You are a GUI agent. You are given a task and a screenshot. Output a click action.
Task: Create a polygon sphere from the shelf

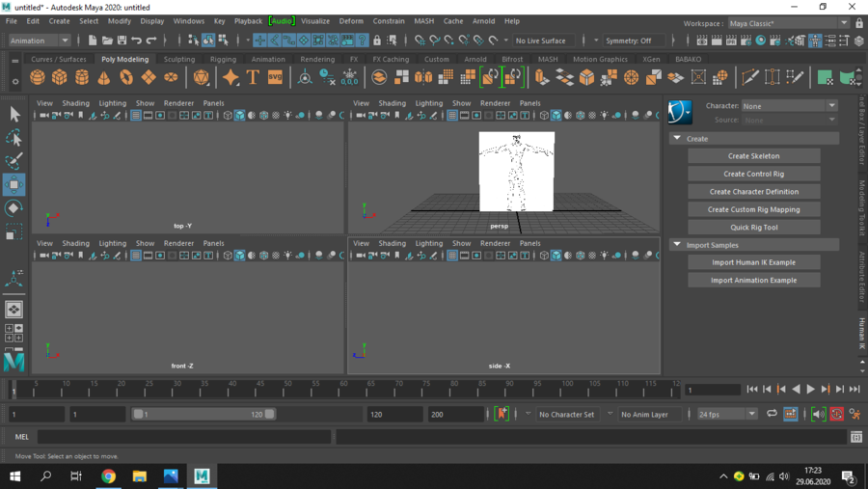click(x=38, y=77)
